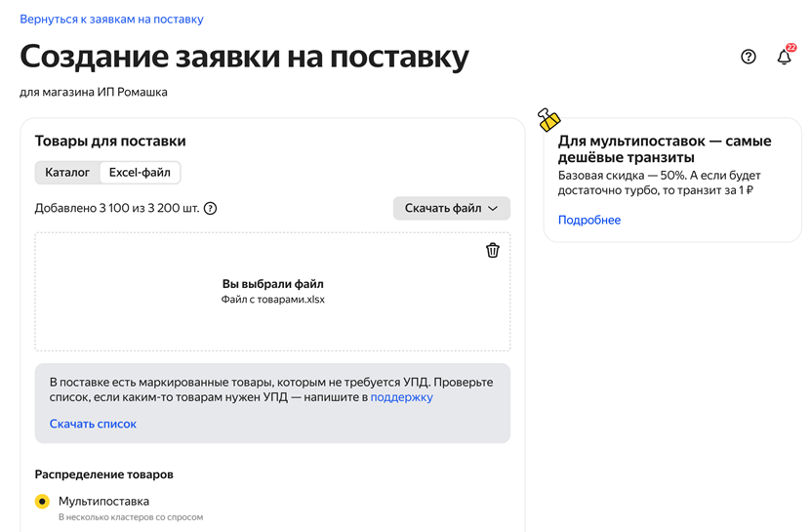Select the Мультипоставка radio button
The height and width of the screenshot is (532, 811).
pyautogui.click(x=42, y=502)
